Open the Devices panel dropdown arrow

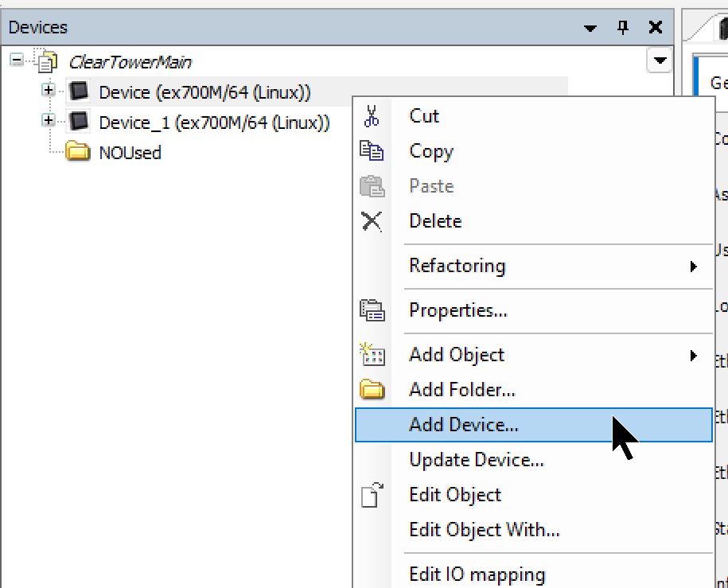point(590,28)
